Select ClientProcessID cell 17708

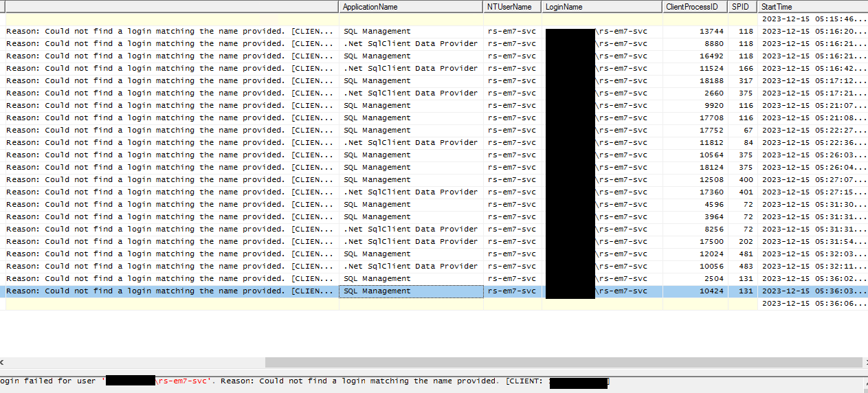click(x=695, y=117)
